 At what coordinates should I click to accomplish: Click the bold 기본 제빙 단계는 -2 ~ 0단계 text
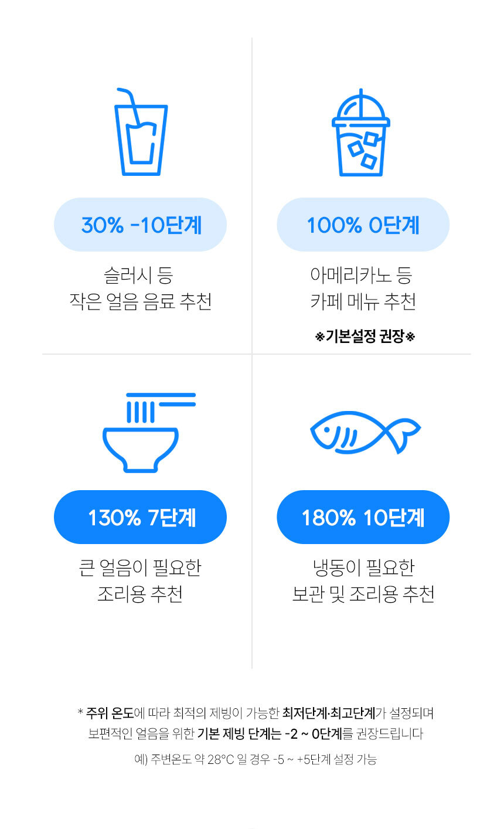click(270, 733)
